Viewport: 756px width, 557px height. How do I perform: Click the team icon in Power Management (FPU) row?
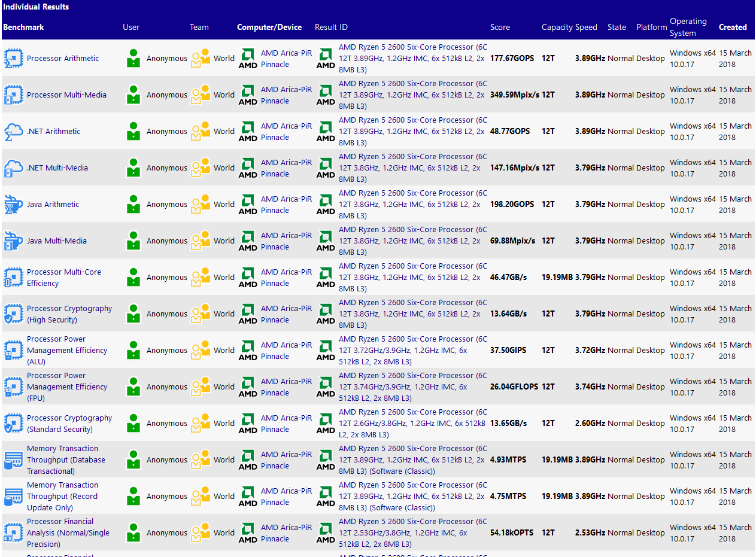[x=201, y=387]
